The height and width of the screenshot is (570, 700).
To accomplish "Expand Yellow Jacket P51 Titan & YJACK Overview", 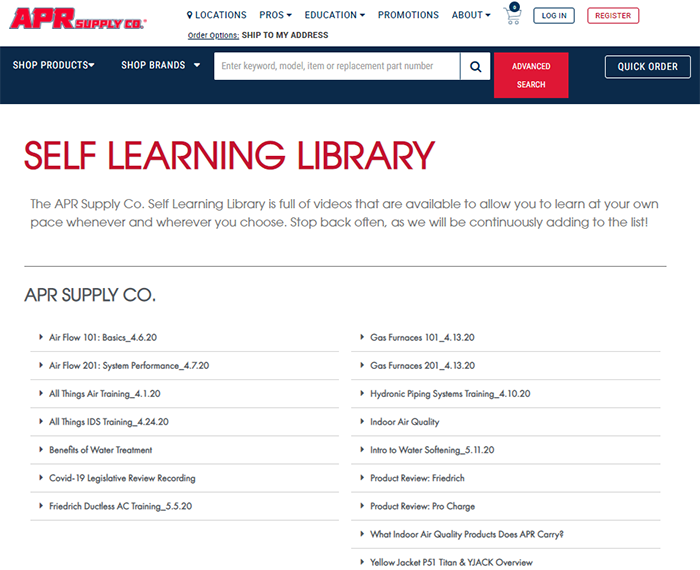I will (505, 562).
